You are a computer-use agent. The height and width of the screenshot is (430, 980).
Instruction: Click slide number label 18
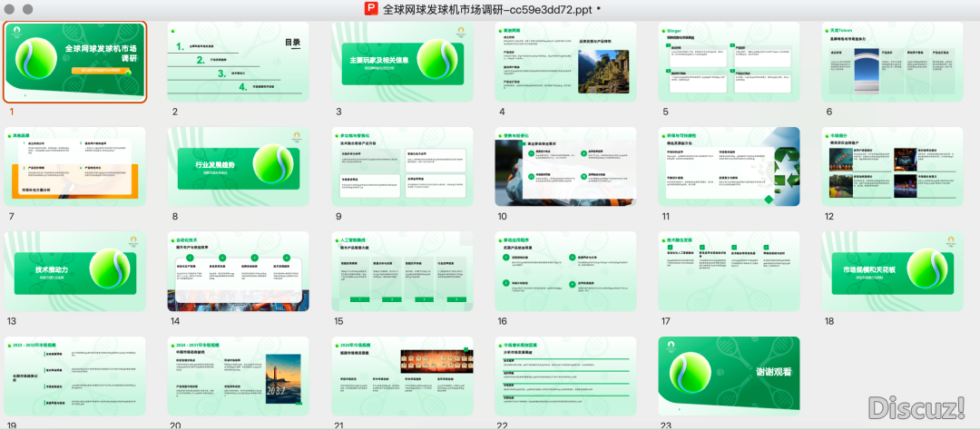point(829,322)
